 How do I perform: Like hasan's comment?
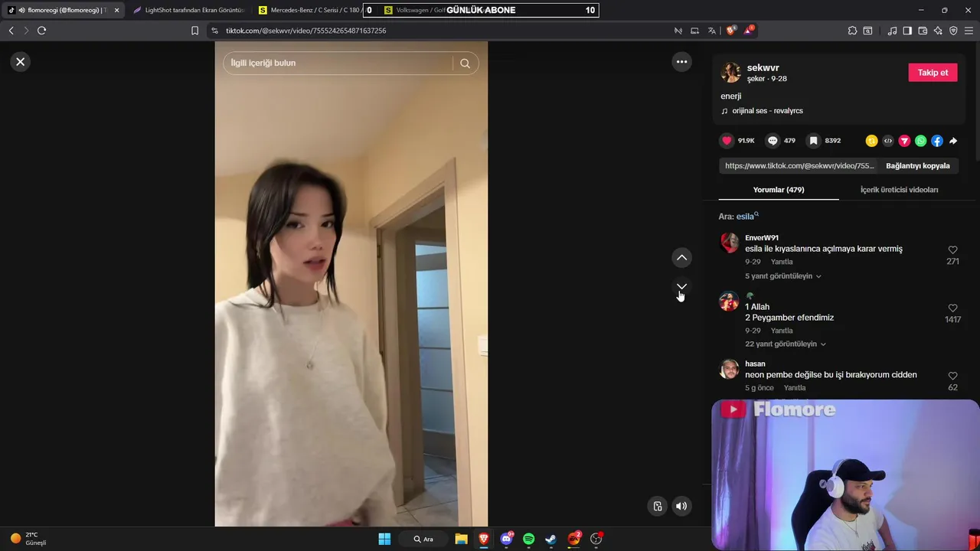pos(952,377)
